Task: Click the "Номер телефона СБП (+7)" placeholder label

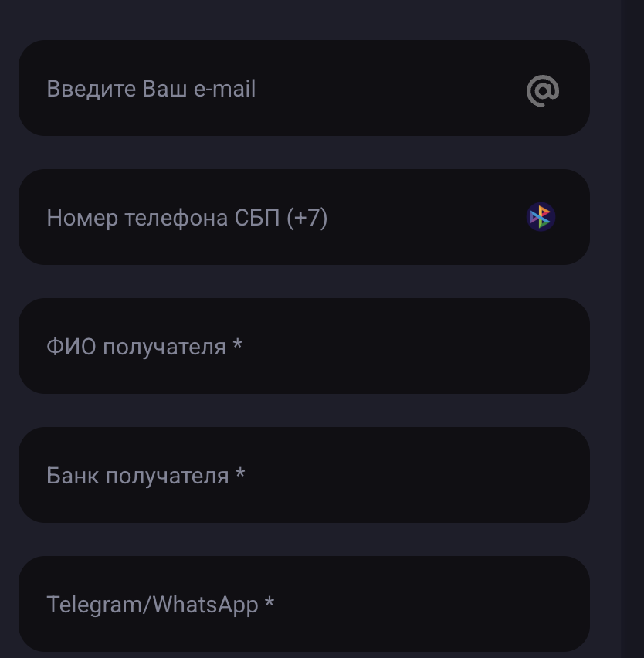Action: click(187, 218)
